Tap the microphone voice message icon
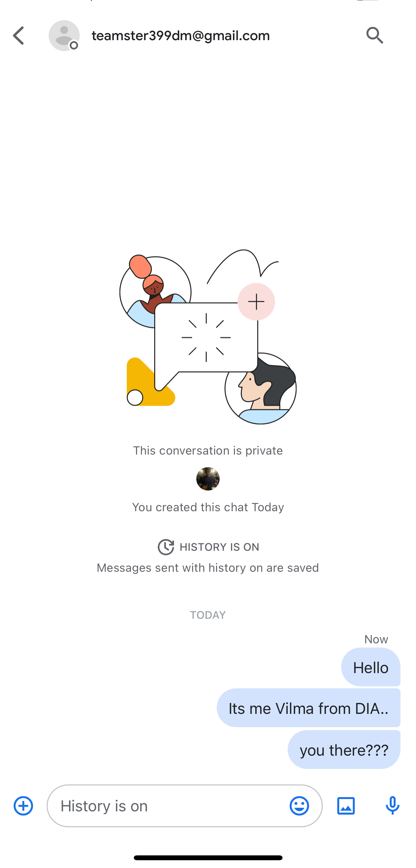Screen dimensions: 416x868 tap(392, 806)
